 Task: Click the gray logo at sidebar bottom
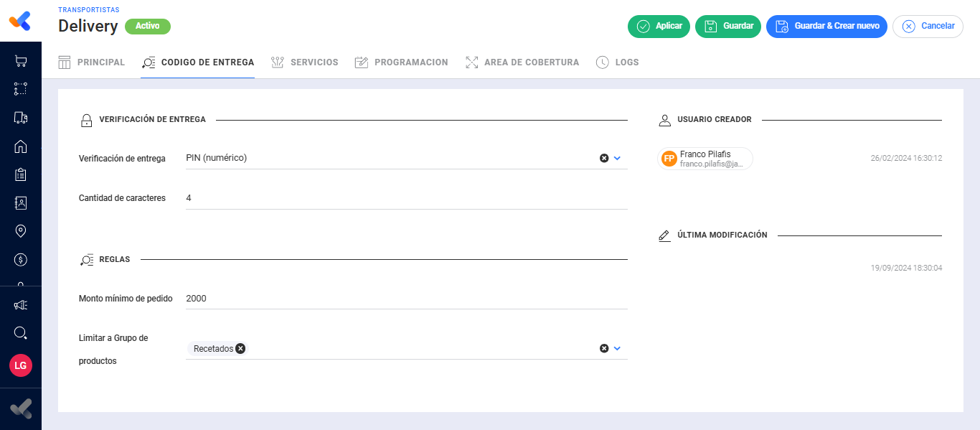21,408
